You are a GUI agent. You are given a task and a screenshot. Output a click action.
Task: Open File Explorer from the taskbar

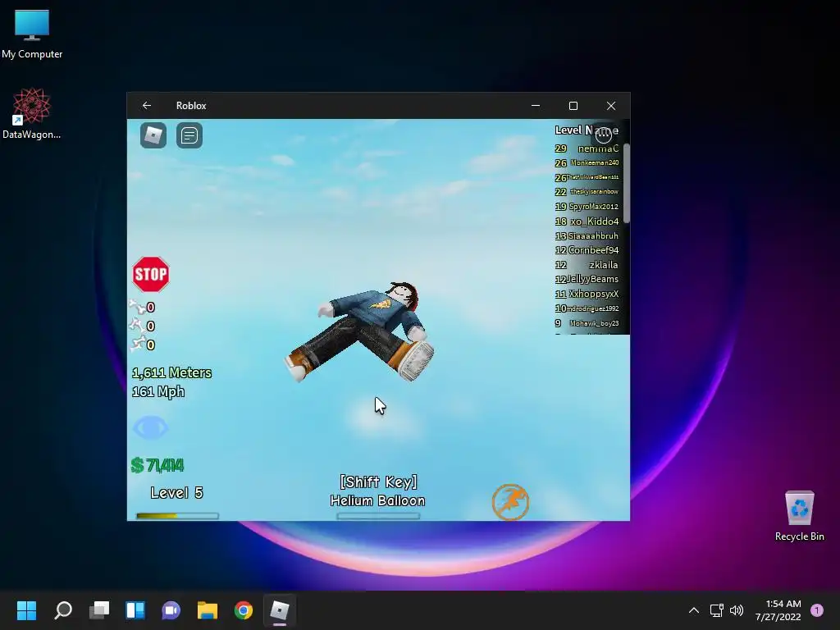208,610
